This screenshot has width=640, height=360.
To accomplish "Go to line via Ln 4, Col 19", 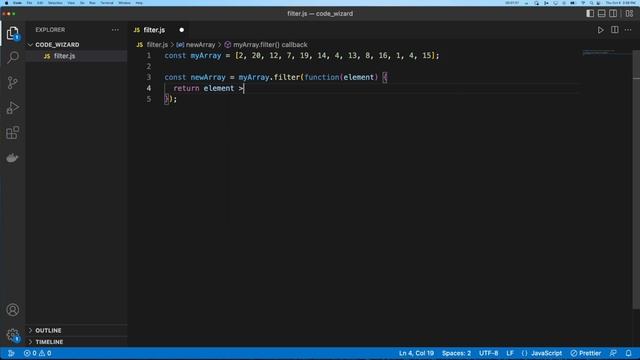I will click(416, 353).
